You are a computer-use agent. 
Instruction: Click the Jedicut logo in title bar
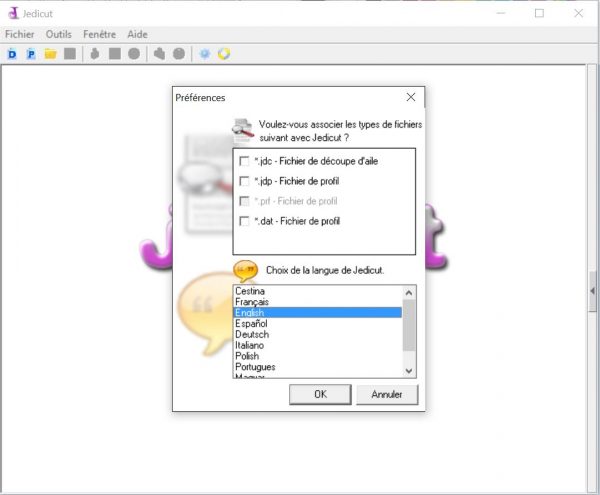pos(13,13)
